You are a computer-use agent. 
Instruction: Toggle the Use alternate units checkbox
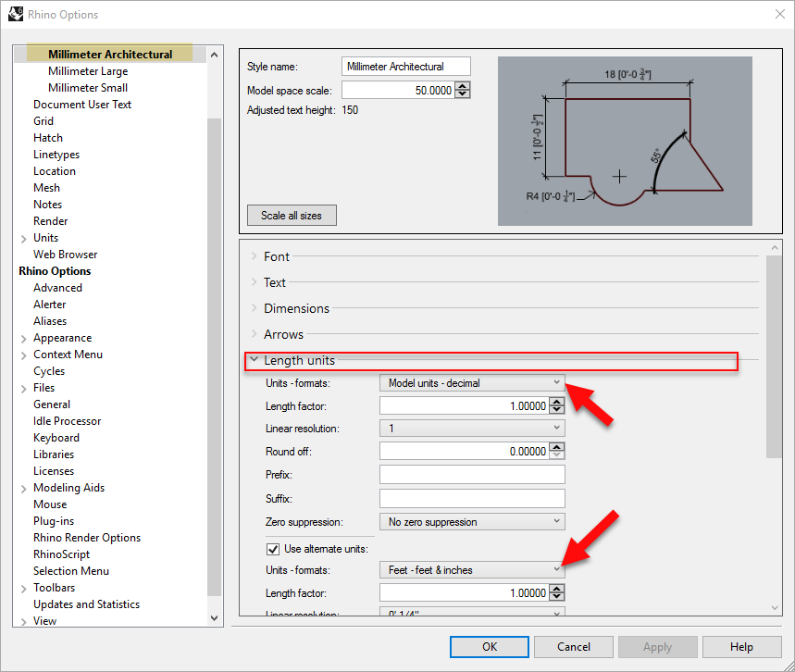273,549
